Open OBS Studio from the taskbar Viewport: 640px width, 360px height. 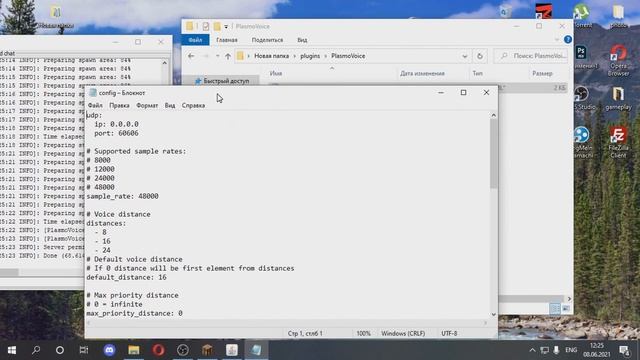click(x=183, y=350)
